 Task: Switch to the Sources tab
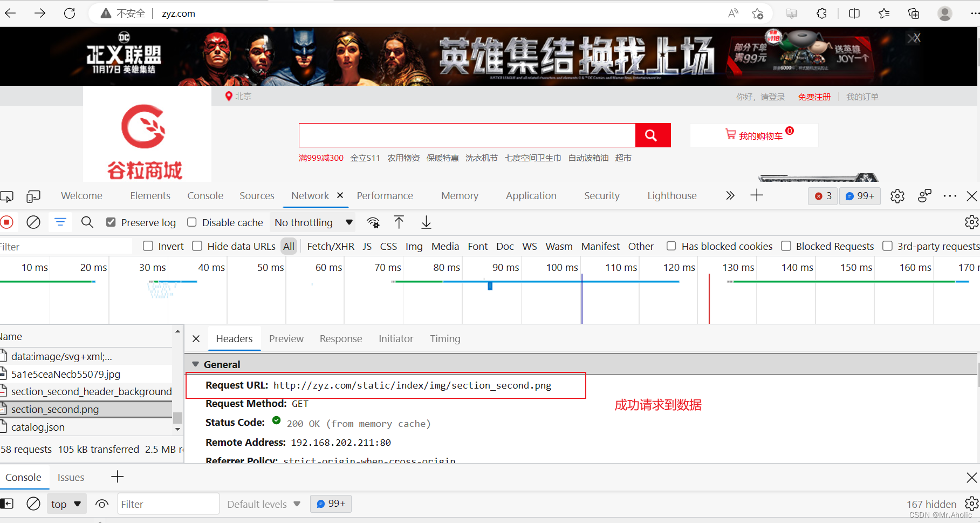pyautogui.click(x=257, y=196)
